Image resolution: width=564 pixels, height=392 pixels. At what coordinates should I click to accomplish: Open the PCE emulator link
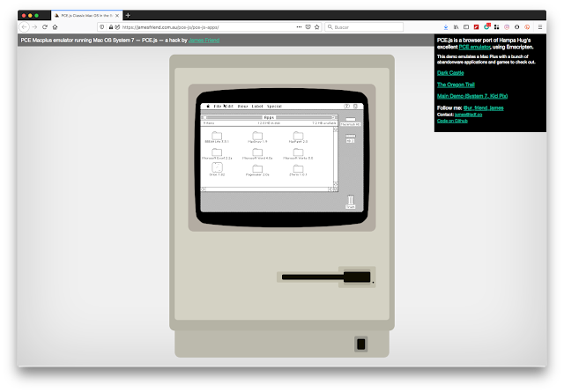(474, 47)
